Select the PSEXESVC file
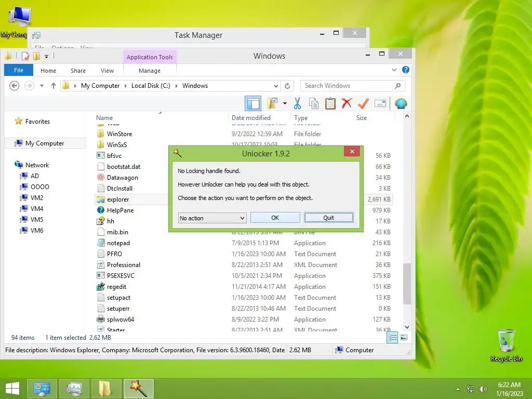 [x=121, y=276]
